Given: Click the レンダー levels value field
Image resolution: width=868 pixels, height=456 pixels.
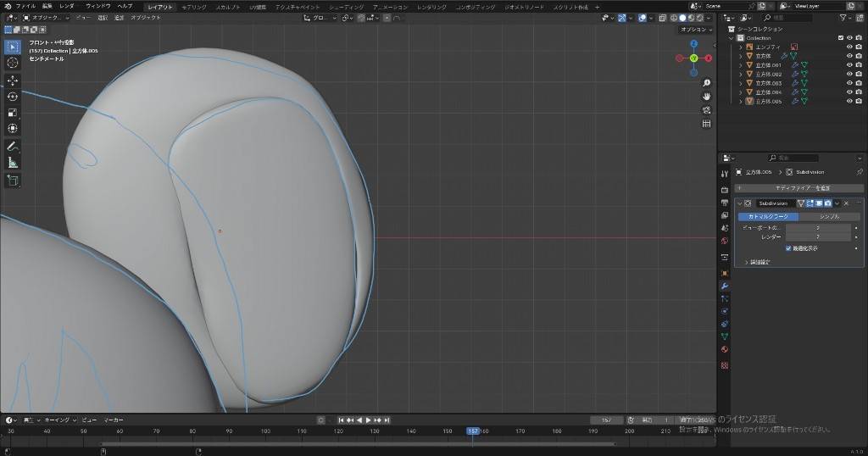Looking at the screenshot, I should click(x=818, y=237).
